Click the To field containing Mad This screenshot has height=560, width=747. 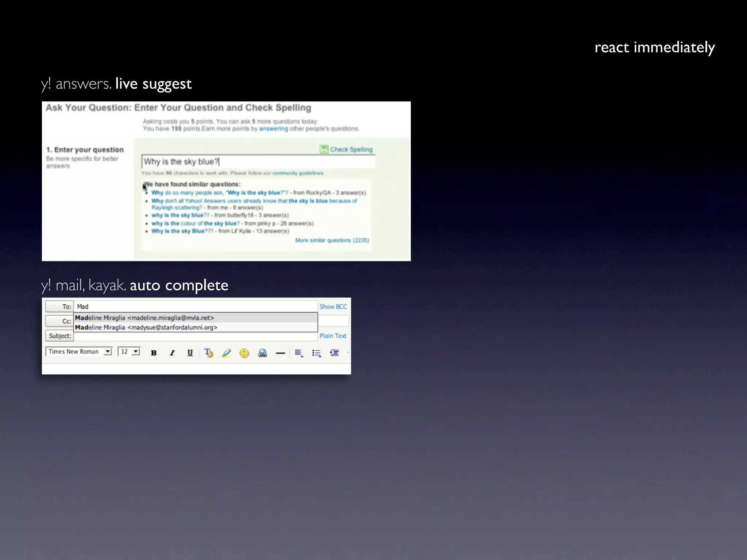(196, 307)
